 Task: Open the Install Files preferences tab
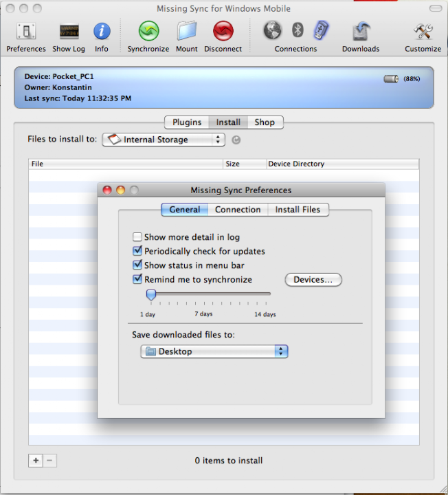point(298,210)
